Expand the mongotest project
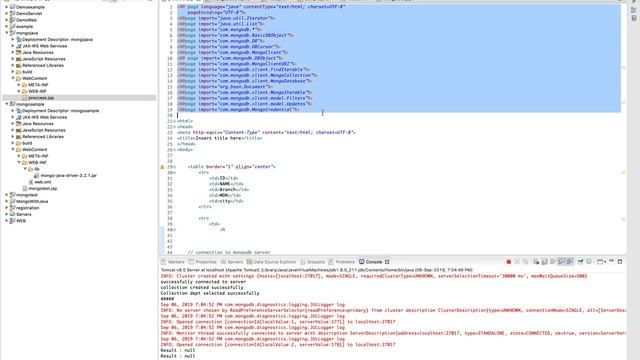640x360 pixels. coord(7,195)
